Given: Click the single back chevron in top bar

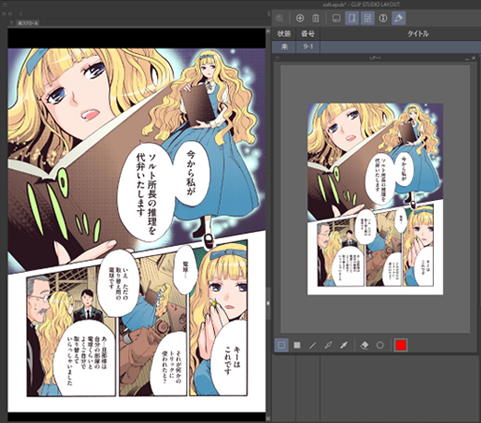Looking at the screenshot, I should tap(21, 14).
